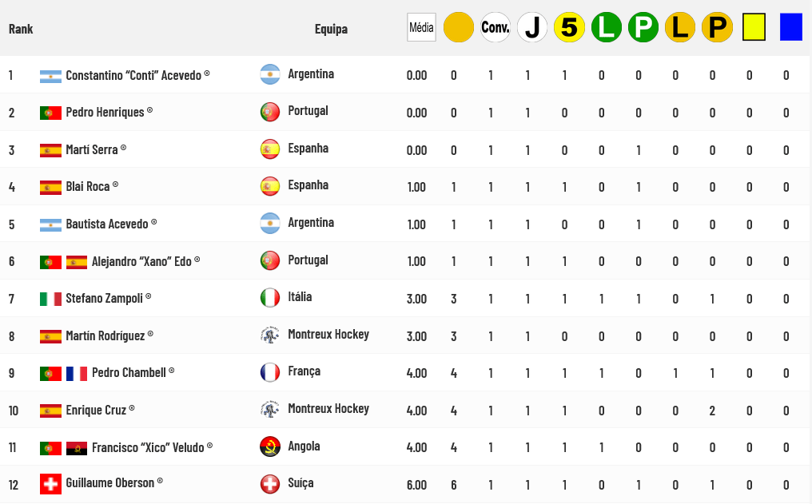Click the blue card column header
Viewport: 812px width, 504px height.
click(x=790, y=27)
